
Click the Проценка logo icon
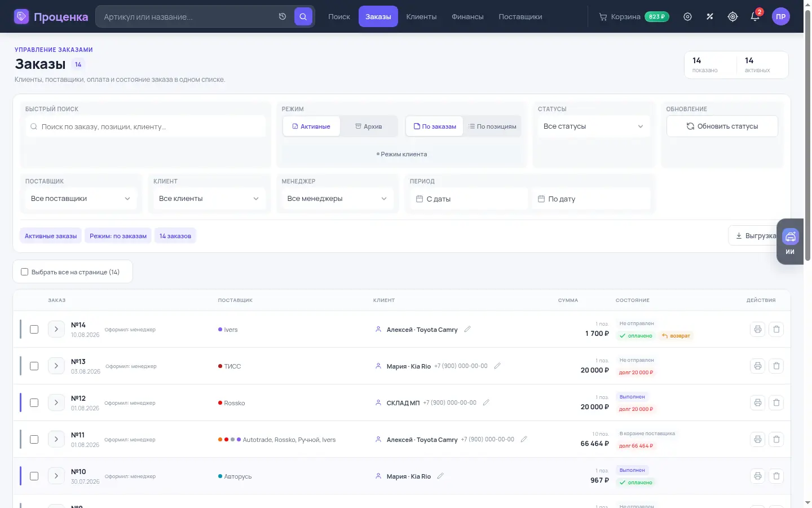[21, 16]
